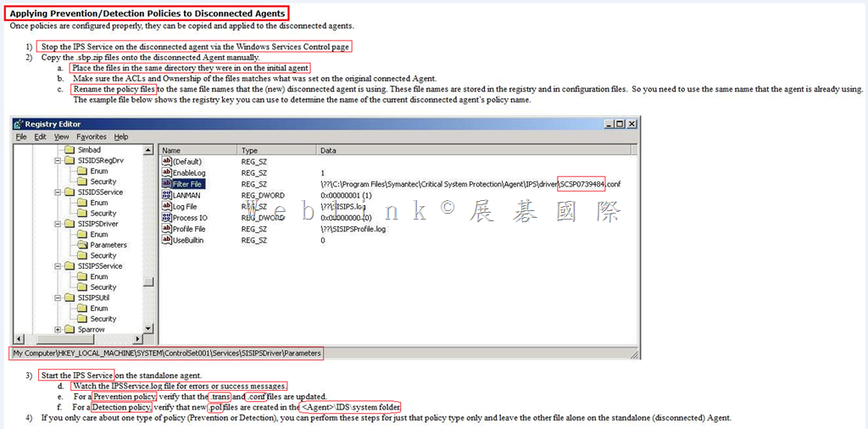Image resolution: width=868 pixels, height=429 pixels.
Task: Select the LANMAN DWORD value icon
Action: coord(166,195)
